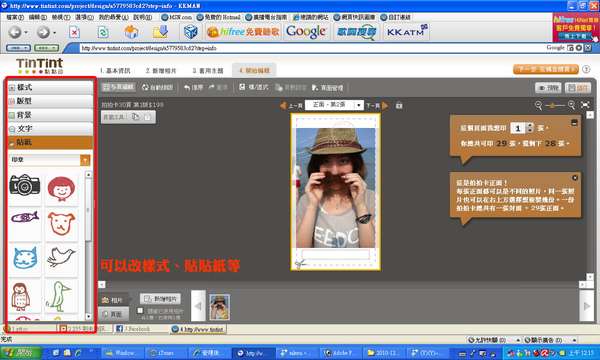
Task: Click the 復原 undo button
Action: click(x=193, y=88)
